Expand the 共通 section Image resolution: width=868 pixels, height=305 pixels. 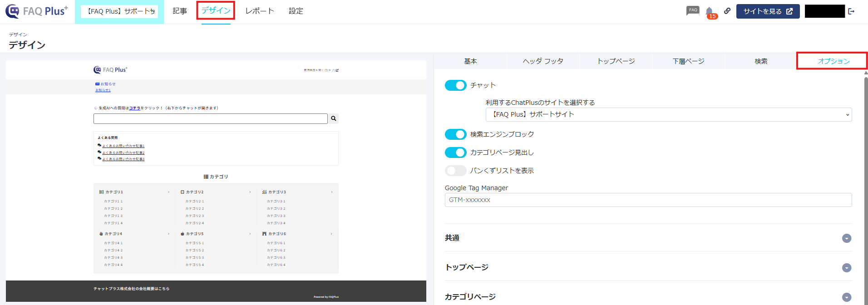point(847,238)
